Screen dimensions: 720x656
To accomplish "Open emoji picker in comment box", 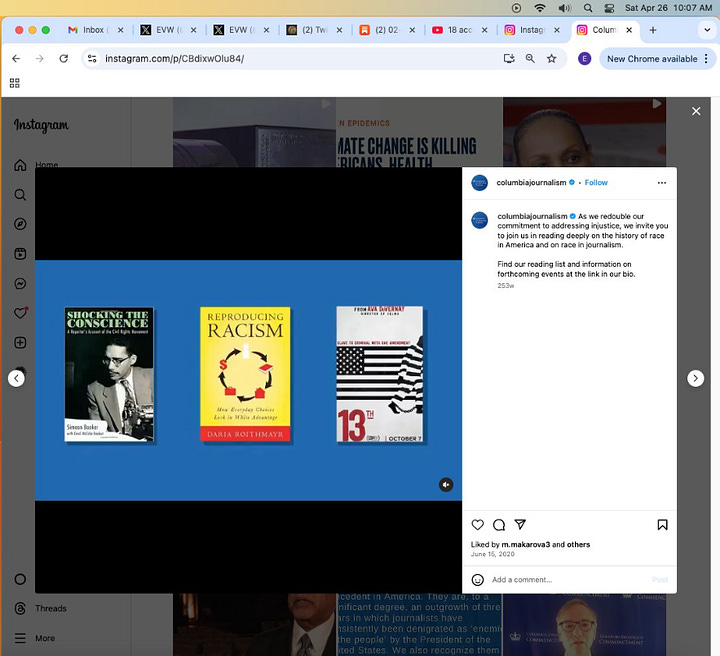I will pos(478,580).
